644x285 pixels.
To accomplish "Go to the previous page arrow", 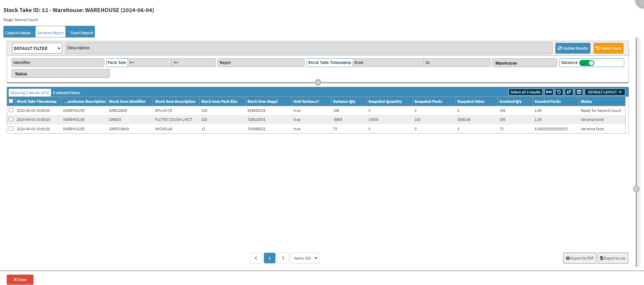I will point(256,258).
